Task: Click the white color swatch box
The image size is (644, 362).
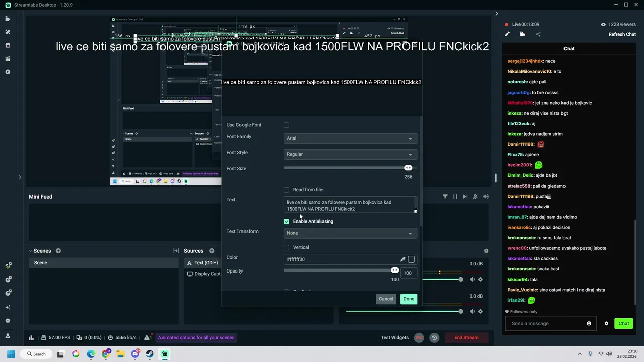Action: (411, 259)
